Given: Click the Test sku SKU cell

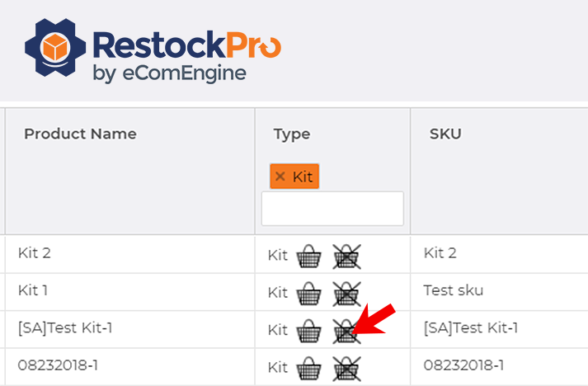Looking at the screenshot, I should click(453, 290).
